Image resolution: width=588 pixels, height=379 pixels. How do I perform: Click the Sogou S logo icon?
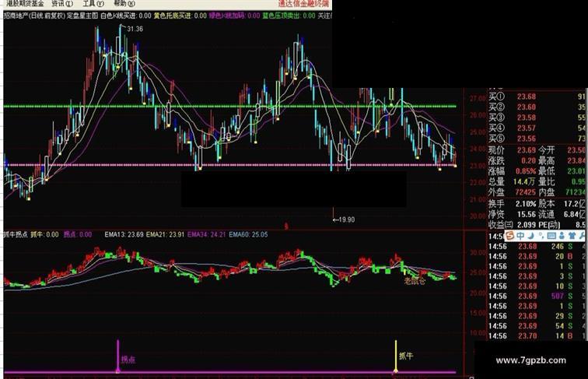(x=509, y=236)
